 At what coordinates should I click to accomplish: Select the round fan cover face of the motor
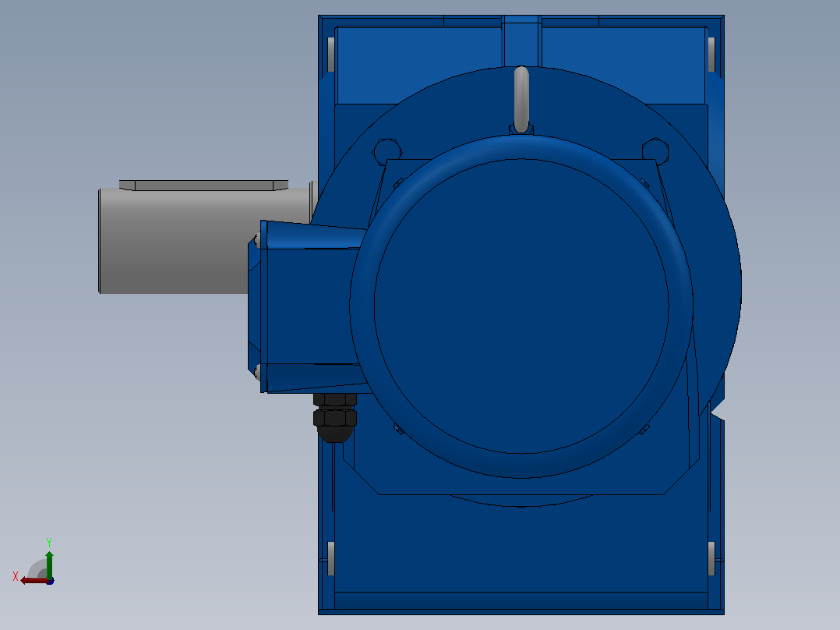(521, 306)
